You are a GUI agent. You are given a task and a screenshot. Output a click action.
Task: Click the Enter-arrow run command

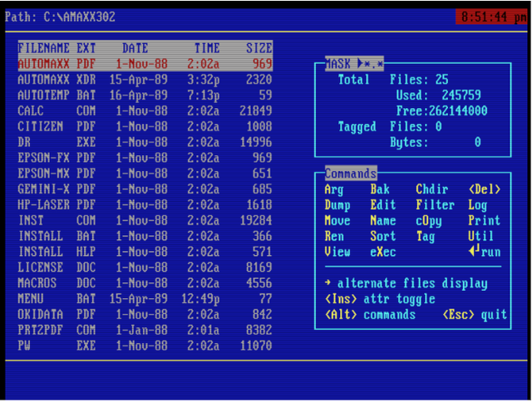pyautogui.click(x=485, y=252)
